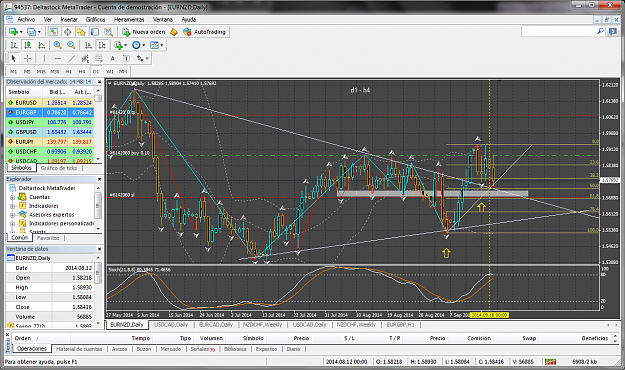Pick the horizontal line drawing tool
Viewport: 625px width, 370px height.
pyautogui.click(x=58, y=58)
